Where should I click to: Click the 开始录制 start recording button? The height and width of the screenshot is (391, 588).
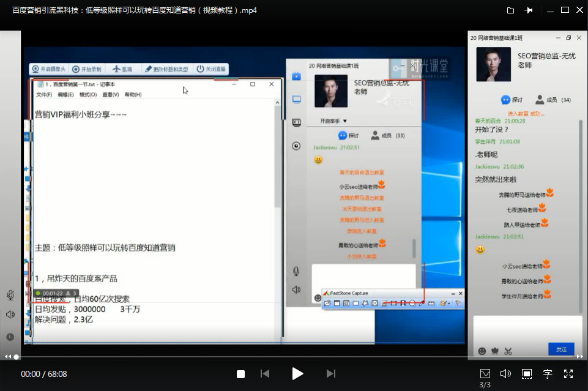(x=87, y=69)
